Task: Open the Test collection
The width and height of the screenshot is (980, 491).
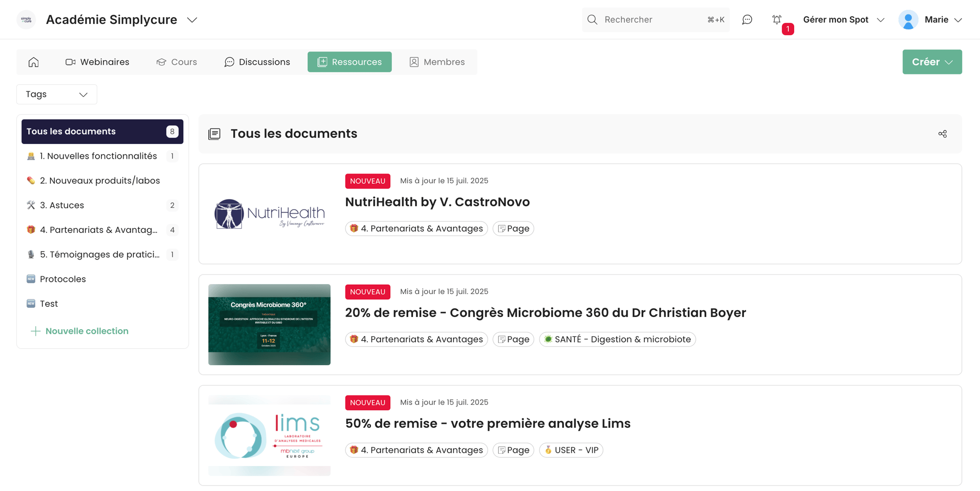Action: tap(102, 303)
